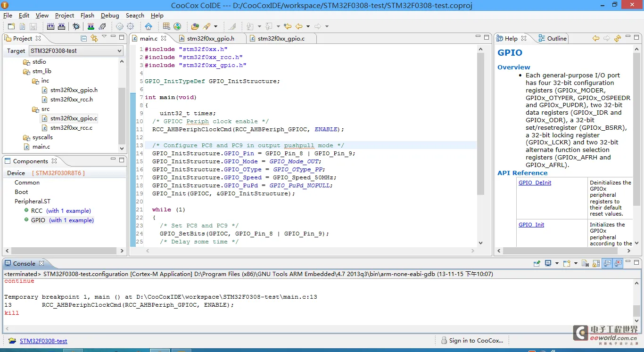Open the GPIO_Init API link
Viewport: 644px width, 352px height.
531,225
